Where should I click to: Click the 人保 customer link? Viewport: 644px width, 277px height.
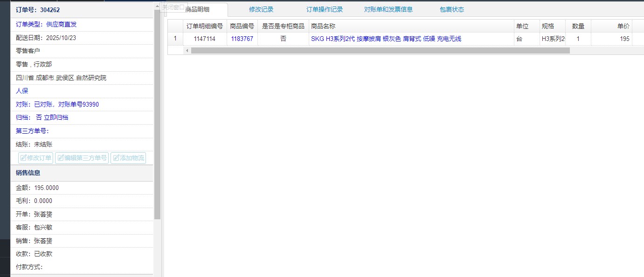[x=22, y=91]
